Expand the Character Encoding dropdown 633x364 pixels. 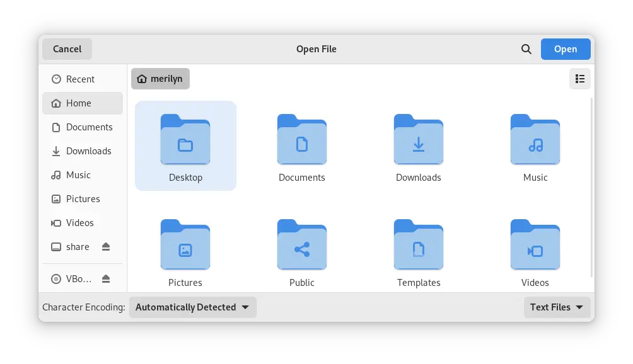[192, 307]
